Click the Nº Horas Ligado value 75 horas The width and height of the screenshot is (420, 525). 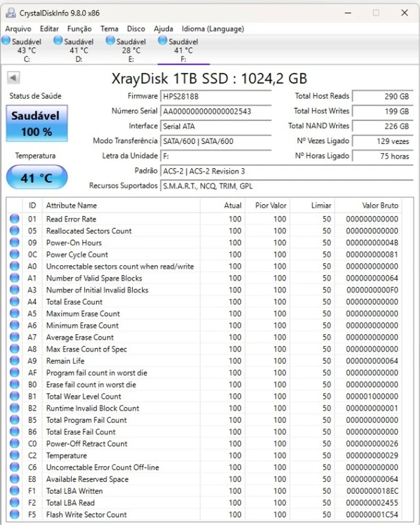[382, 156]
